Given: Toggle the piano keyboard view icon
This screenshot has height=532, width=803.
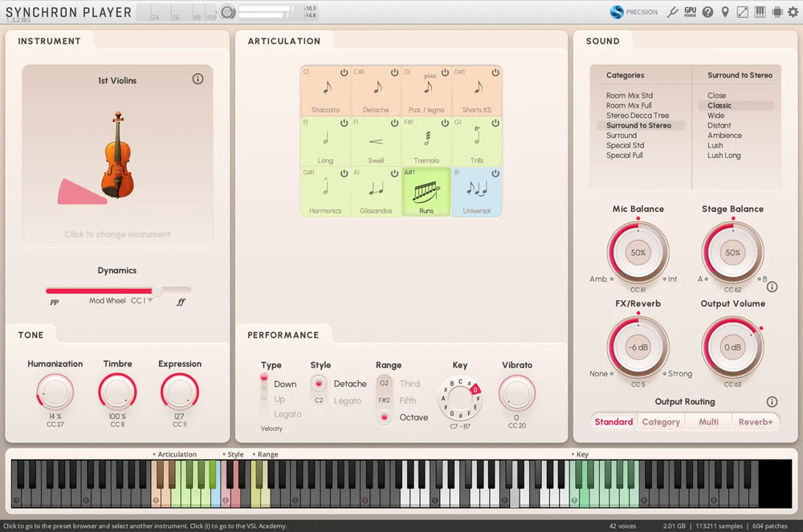Looking at the screenshot, I should point(760,12).
